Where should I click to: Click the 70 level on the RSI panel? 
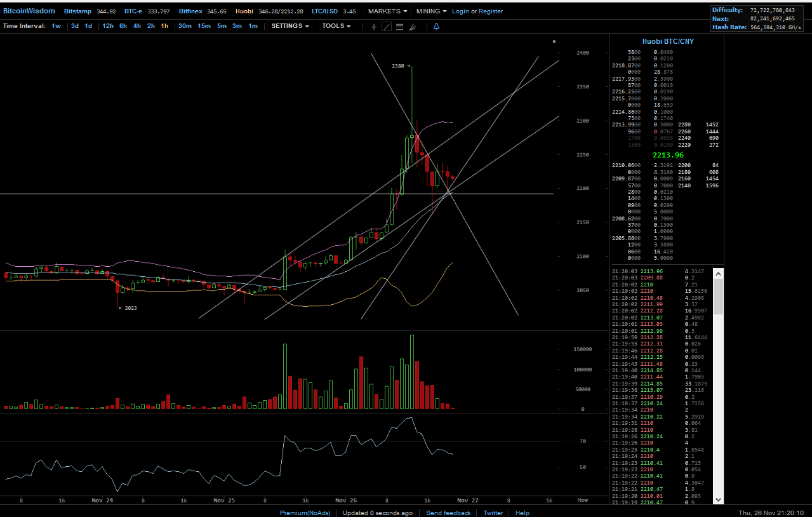[x=582, y=441]
